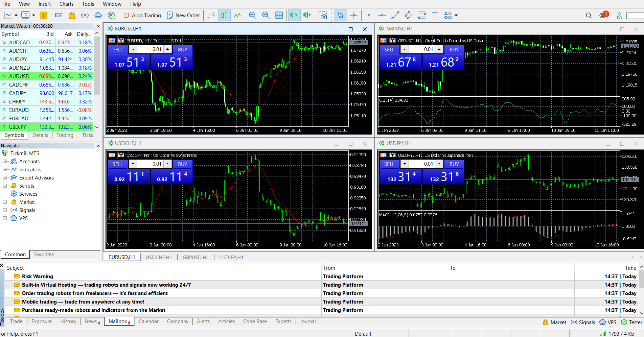Select AUDUSD row in Market Watch
Viewport: 644px width, 337px height.
click(47, 76)
